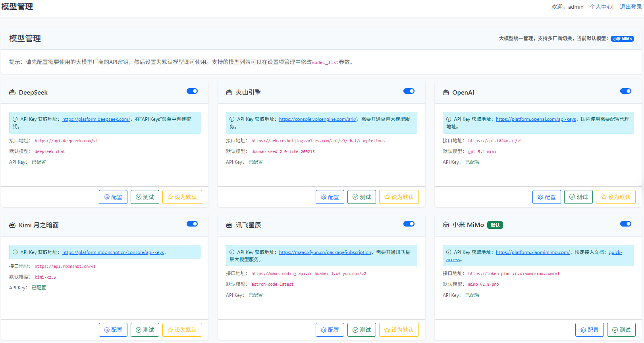
Task: Click the default model mimo-v2.5-pro
Action: point(484,284)
